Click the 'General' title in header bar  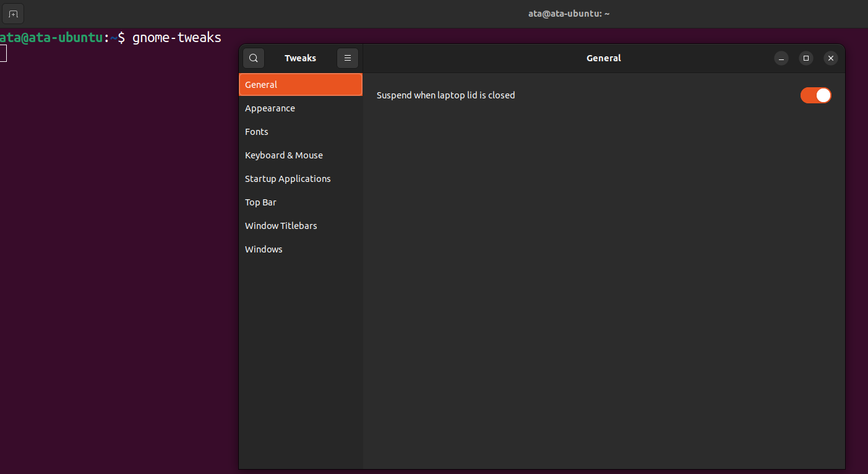coord(604,58)
